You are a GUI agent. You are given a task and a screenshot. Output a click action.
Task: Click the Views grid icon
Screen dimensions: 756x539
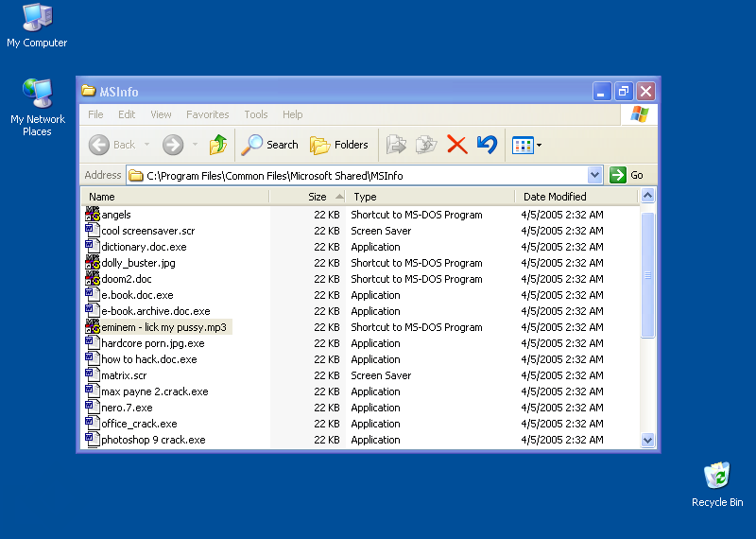[x=523, y=145]
